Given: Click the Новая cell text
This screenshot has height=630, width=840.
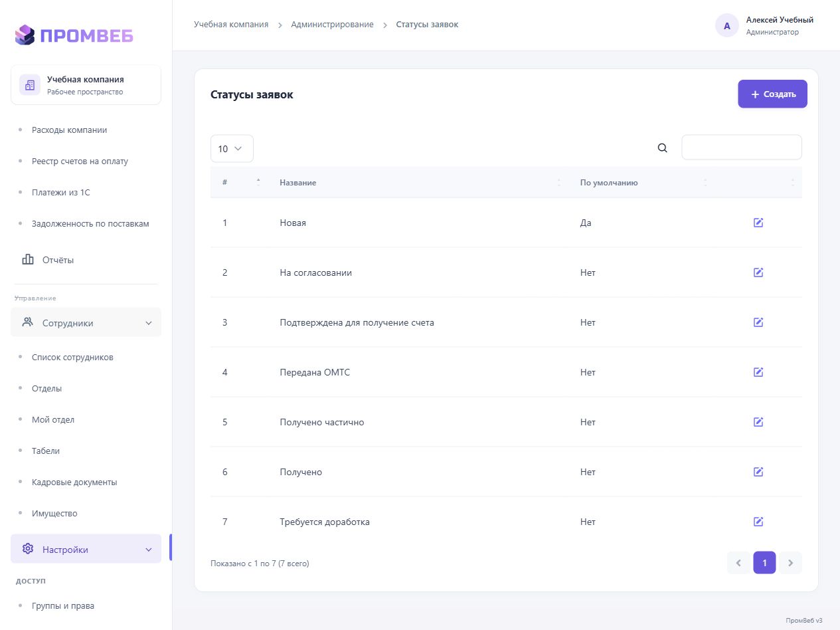Looking at the screenshot, I should point(293,223).
